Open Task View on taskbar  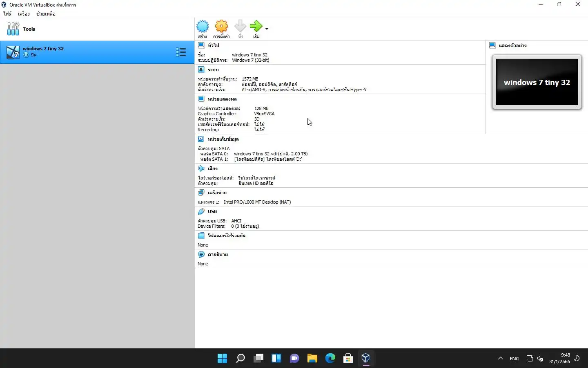258,359
